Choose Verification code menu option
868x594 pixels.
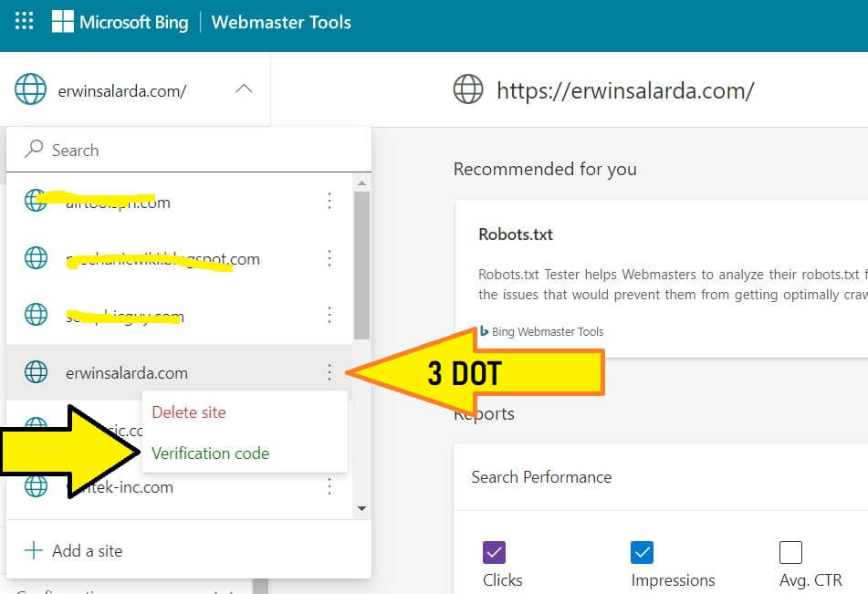[211, 453]
